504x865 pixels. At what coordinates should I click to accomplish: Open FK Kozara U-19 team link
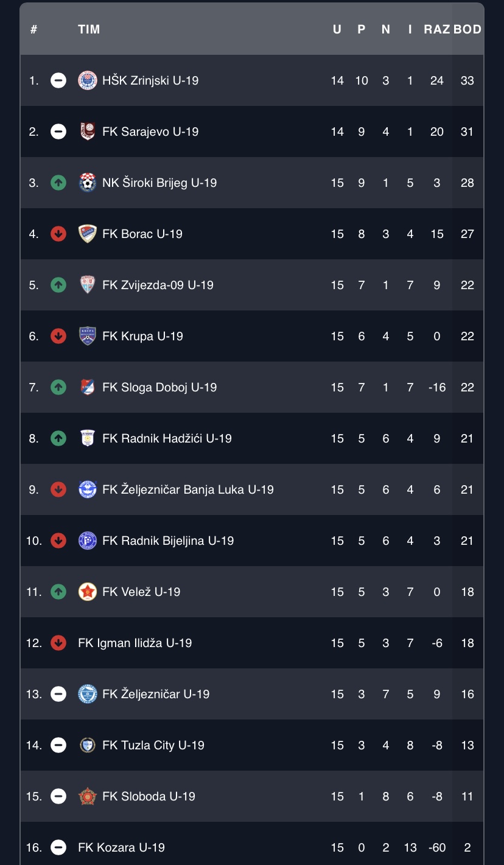(x=121, y=847)
